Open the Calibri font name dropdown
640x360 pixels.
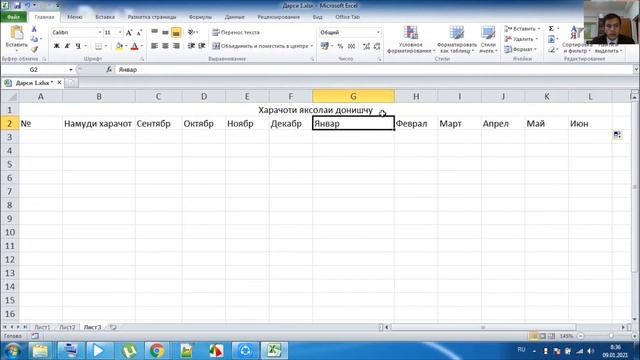click(x=100, y=32)
